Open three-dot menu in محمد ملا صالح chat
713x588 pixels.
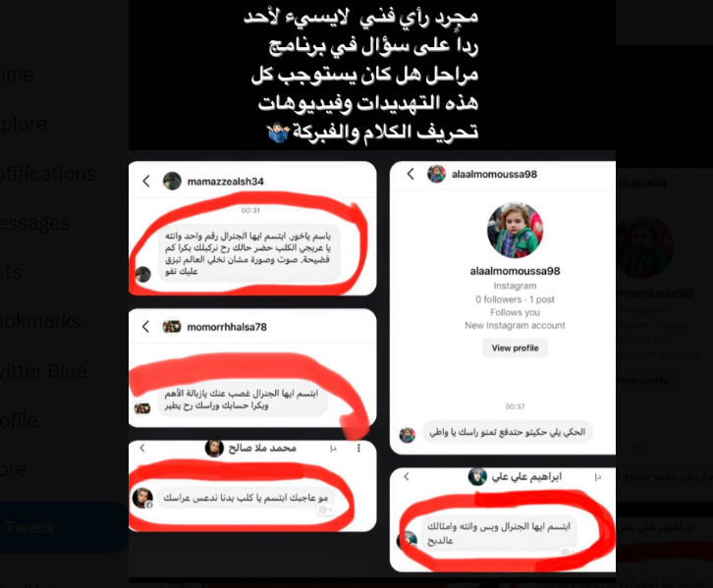tap(358, 448)
